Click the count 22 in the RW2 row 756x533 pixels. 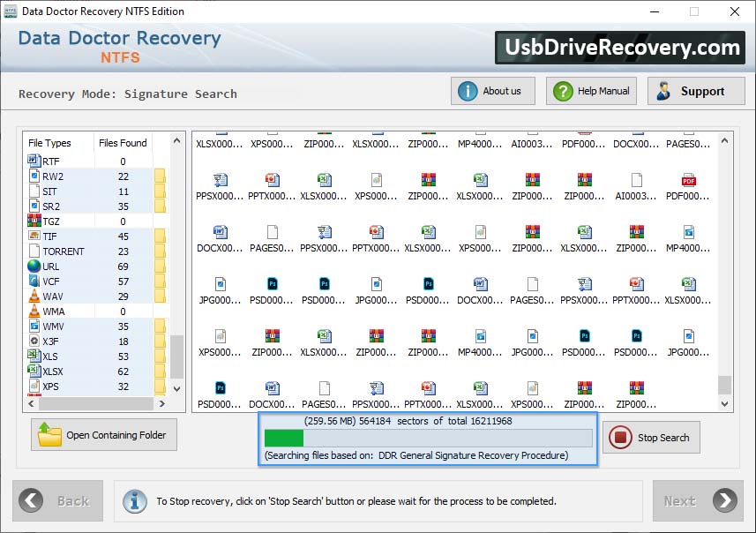click(x=124, y=176)
